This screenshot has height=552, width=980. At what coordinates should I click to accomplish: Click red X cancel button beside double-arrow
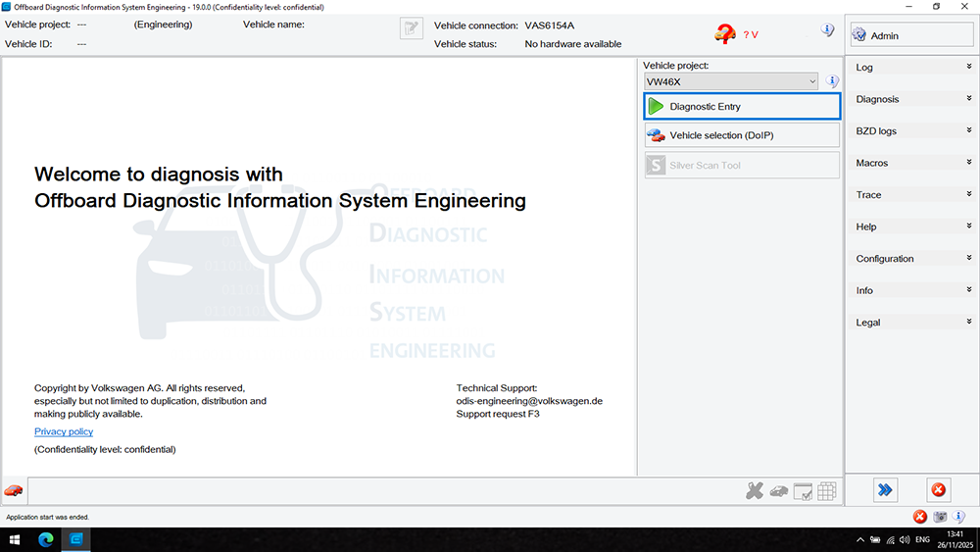(938, 490)
